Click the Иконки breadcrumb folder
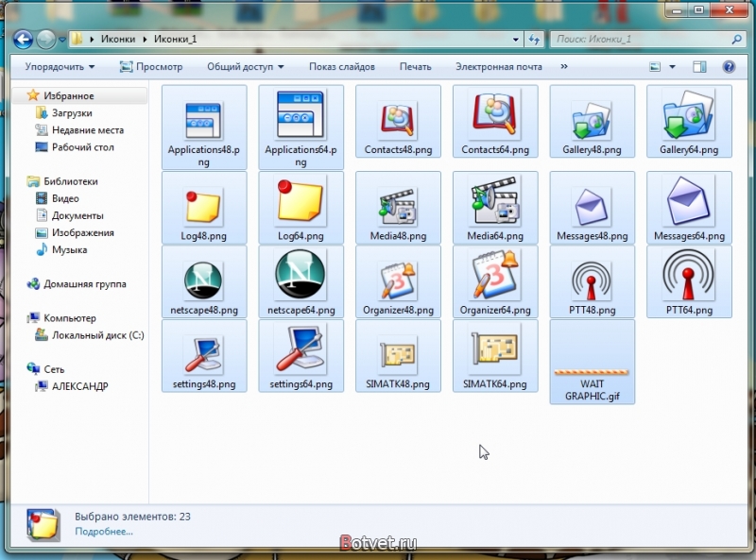756x560 pixels. (118, 39)
